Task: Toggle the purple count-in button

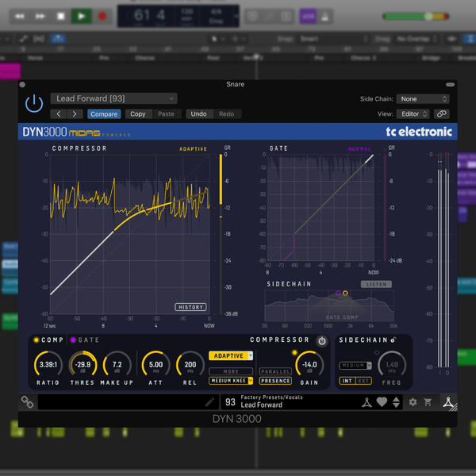Action: coord(308,16)
